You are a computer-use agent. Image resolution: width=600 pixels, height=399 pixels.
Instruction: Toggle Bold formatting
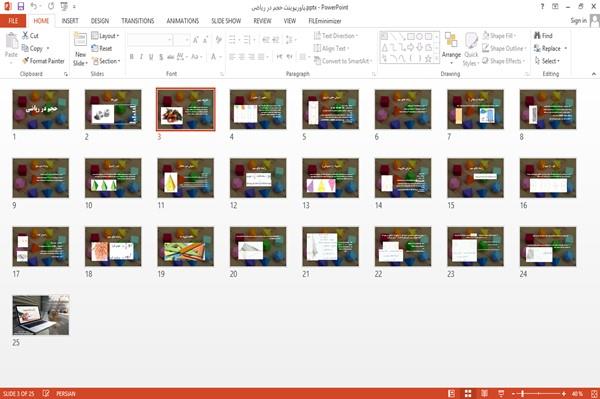click(132, 57)
